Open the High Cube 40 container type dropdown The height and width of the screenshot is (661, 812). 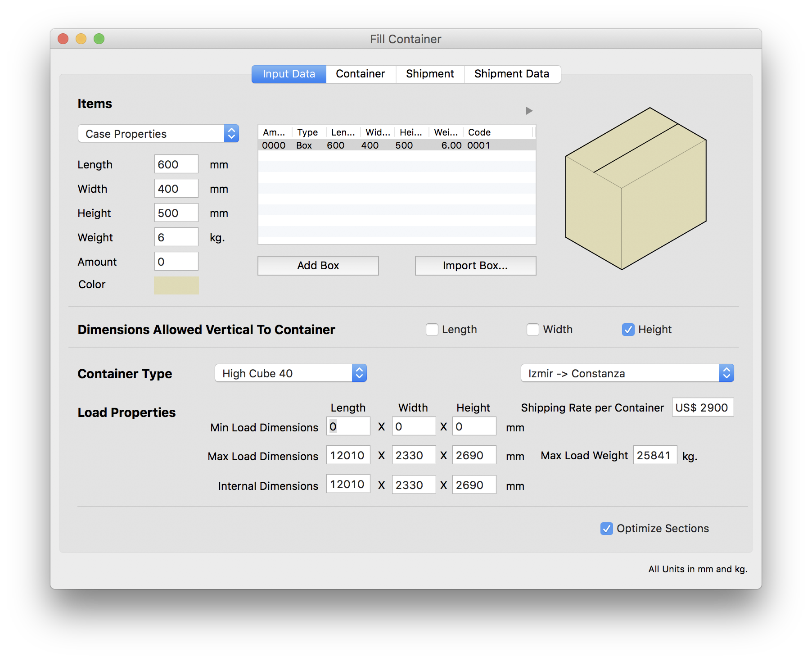291,373
